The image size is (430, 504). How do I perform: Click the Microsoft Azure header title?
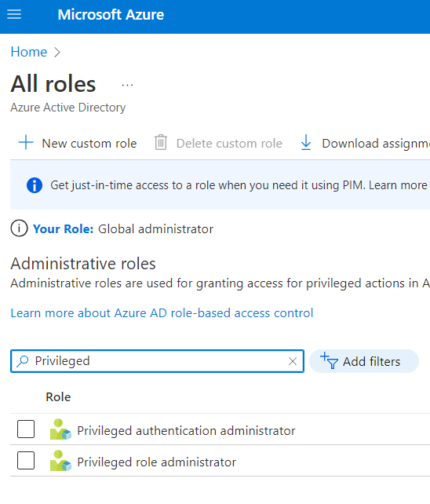click(111, 14)
